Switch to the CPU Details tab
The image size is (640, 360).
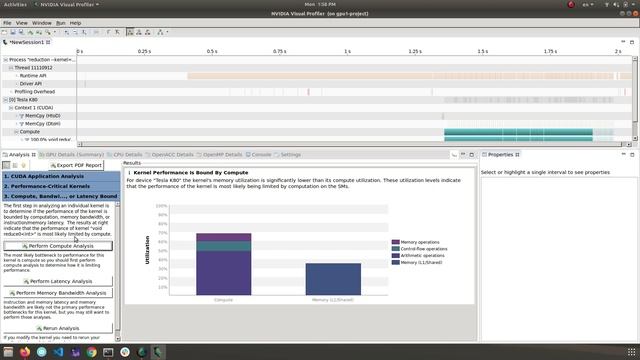coord(125,155)
